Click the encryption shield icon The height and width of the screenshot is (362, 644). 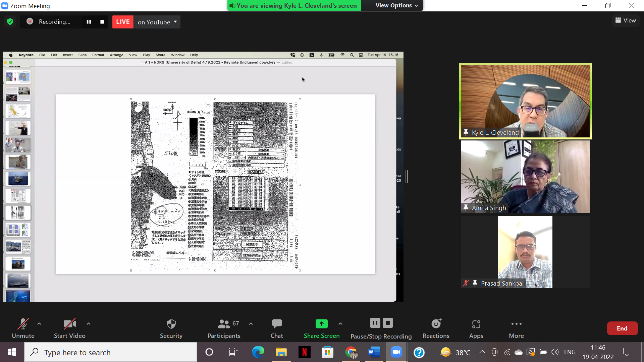(10, 22)
